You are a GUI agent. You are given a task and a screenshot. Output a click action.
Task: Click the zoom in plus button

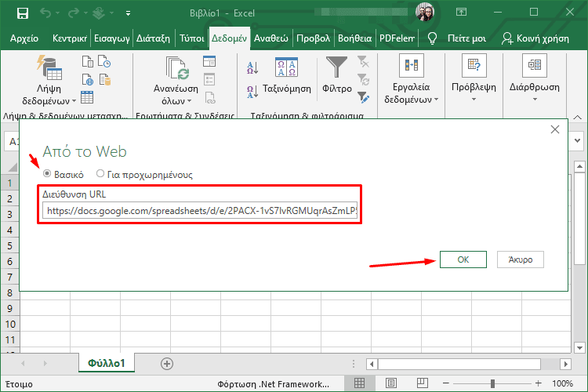click(539, 383)
